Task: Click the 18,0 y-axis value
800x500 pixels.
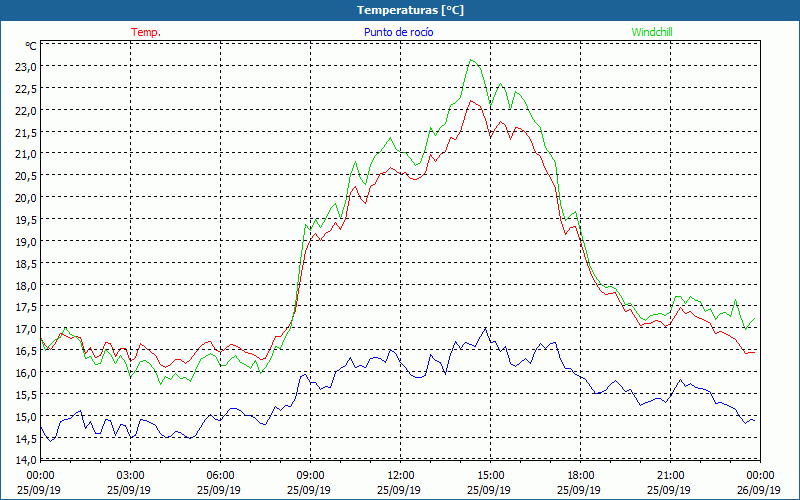Action: [x=27, y=286]
